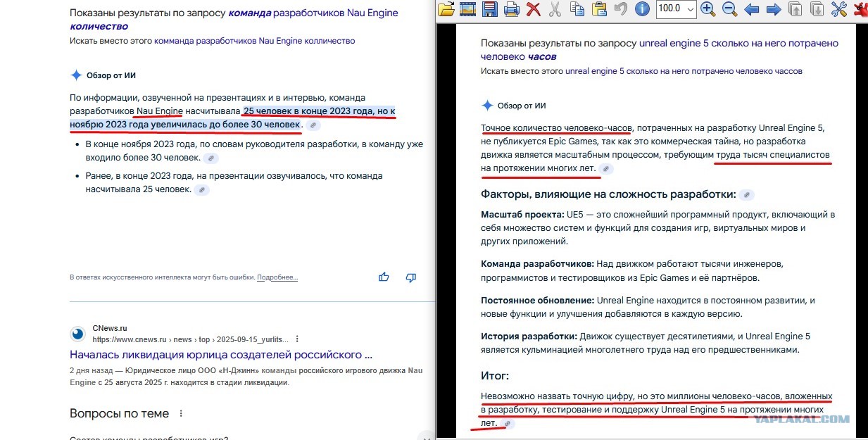Click the highlighted text "Nau Engine" in the AI overview
The width and height of the screenshot is (868, 440).
(160, 111)
